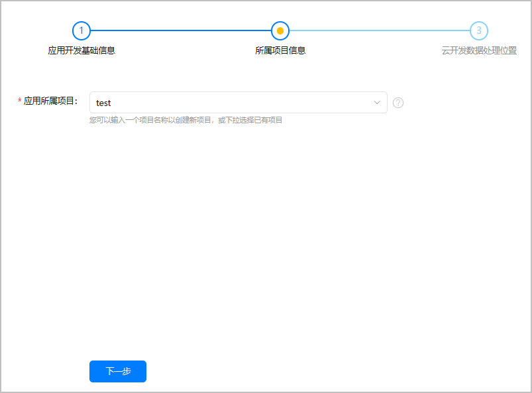This screenshot has width=532, height=393.
Task: Go to 应用开发基础信息 step label
Action: click(x=81, y=50)
